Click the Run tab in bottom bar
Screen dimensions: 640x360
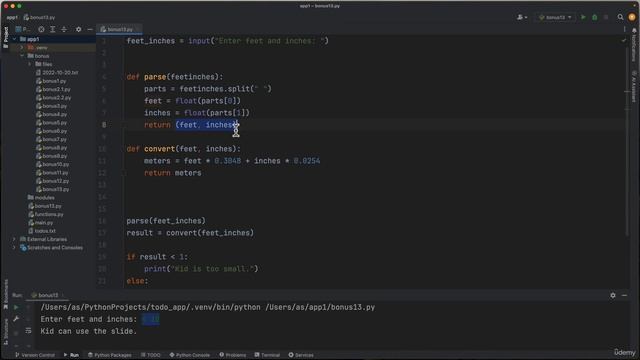71,355
